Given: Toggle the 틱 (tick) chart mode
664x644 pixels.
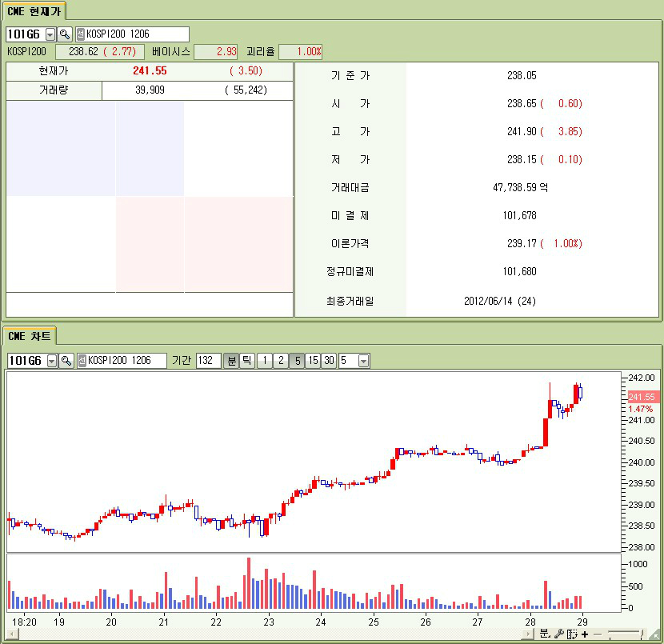Looking at the screenshot, I should [x=247, y=361].
